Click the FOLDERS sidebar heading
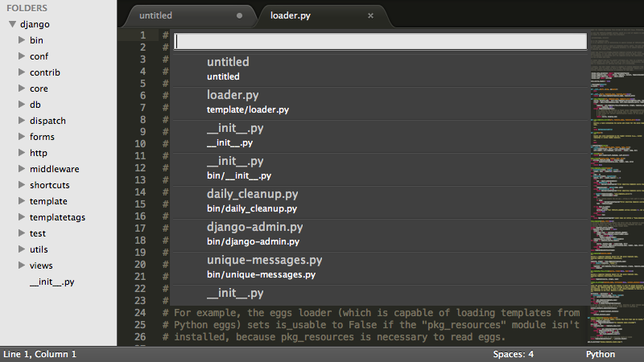 [x=27, y=8]
